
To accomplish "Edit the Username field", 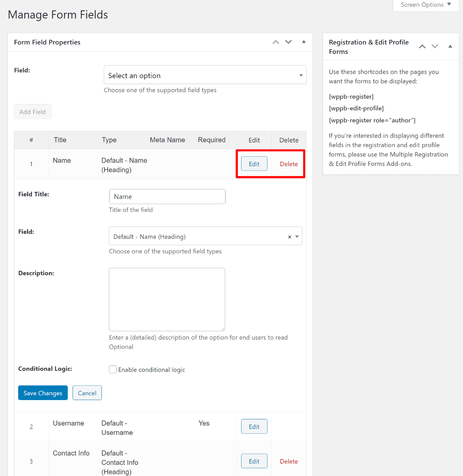I will tap(254, 427).
